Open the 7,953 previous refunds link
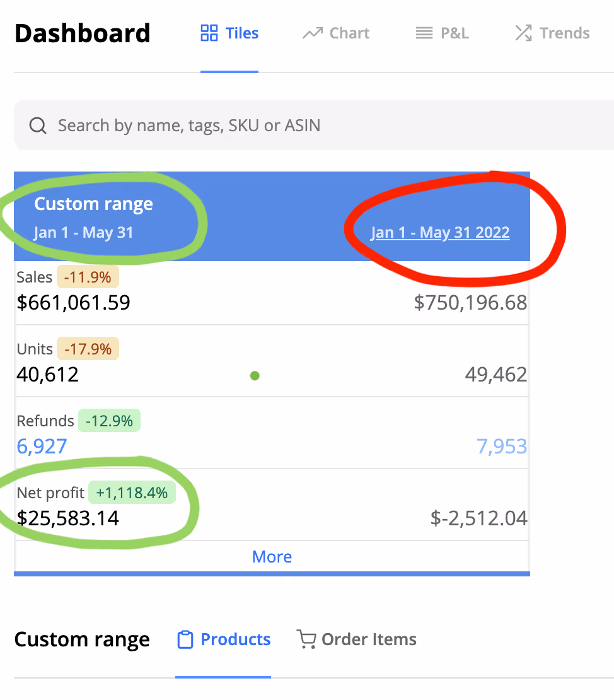 coord(502,446)
